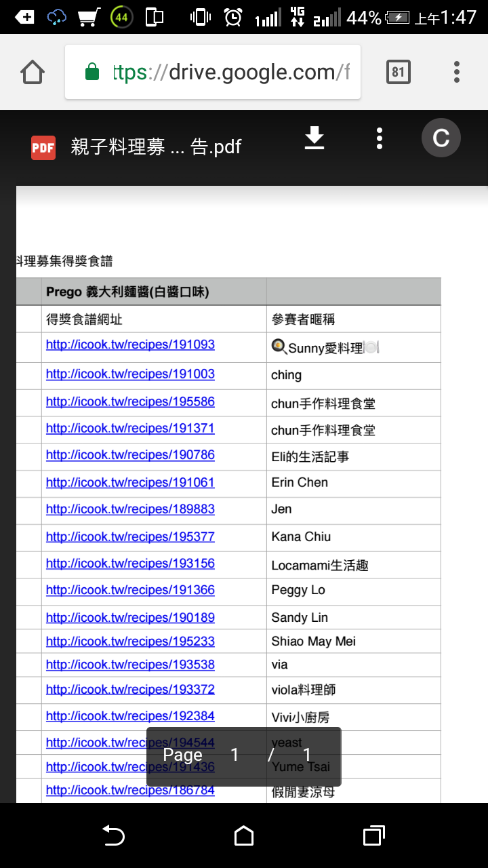The height and width of the screenshot is (868, 488).
Task: Tap the recipe 195233 link
Action: (x=130, y=642)
